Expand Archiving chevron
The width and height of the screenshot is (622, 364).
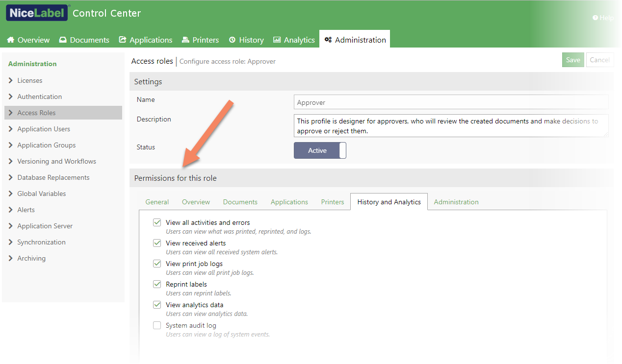[x=11, y=258]
